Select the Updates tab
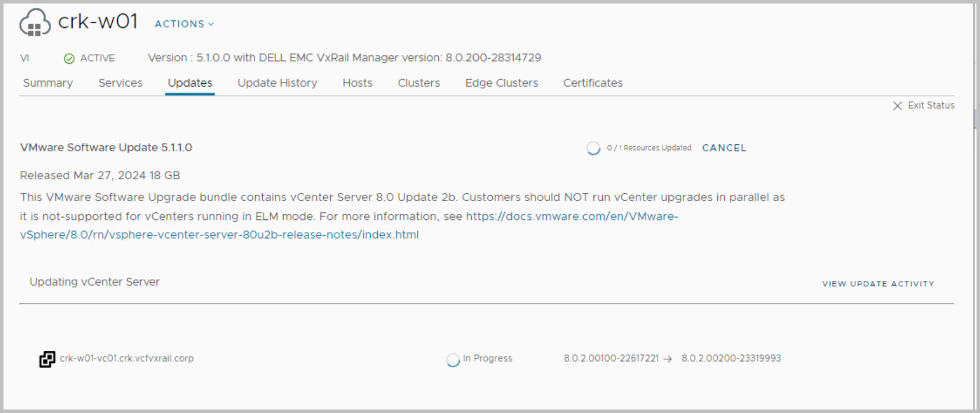 click(x=190, y=83)
